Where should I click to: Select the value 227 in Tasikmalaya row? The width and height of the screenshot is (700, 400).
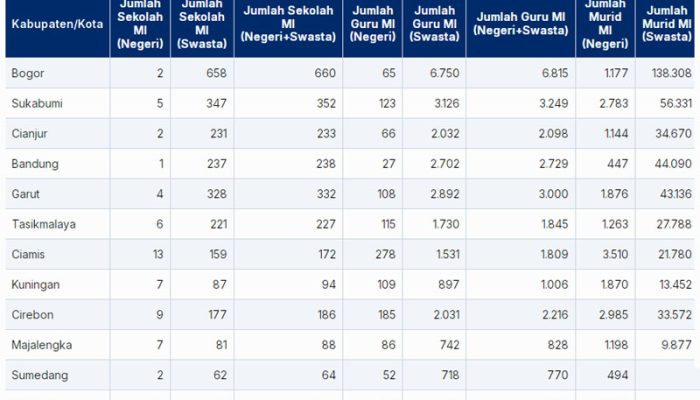(x=326, y=224)
